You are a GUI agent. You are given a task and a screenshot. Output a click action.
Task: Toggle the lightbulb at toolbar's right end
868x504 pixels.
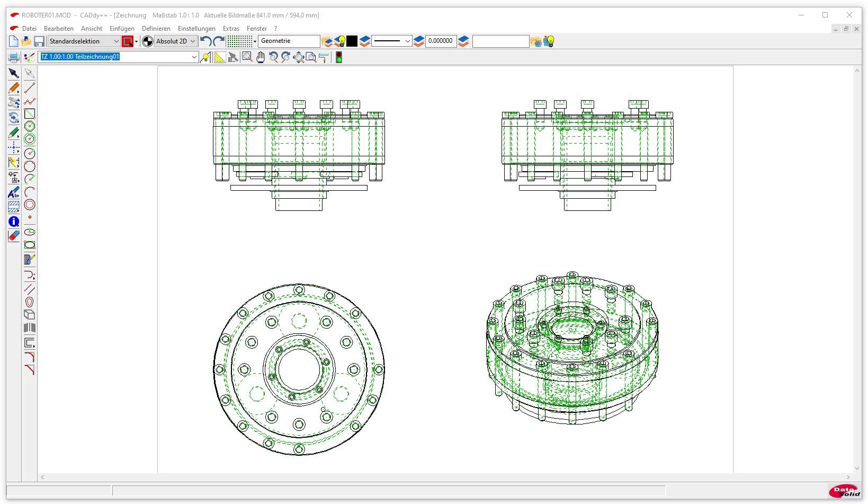pyautogui.click(x=549, y=41)
